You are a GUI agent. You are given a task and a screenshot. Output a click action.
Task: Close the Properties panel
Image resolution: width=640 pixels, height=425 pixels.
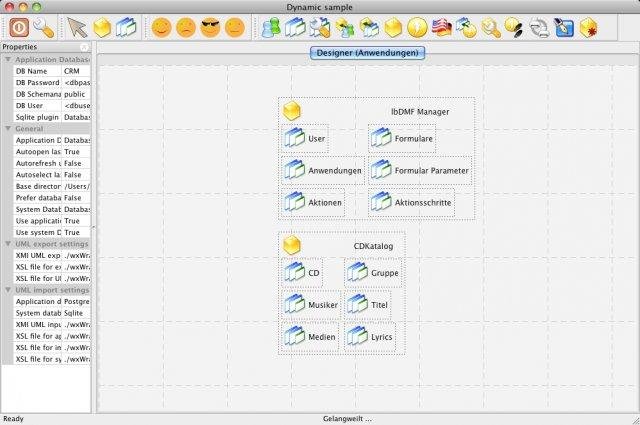pos(84,47)
